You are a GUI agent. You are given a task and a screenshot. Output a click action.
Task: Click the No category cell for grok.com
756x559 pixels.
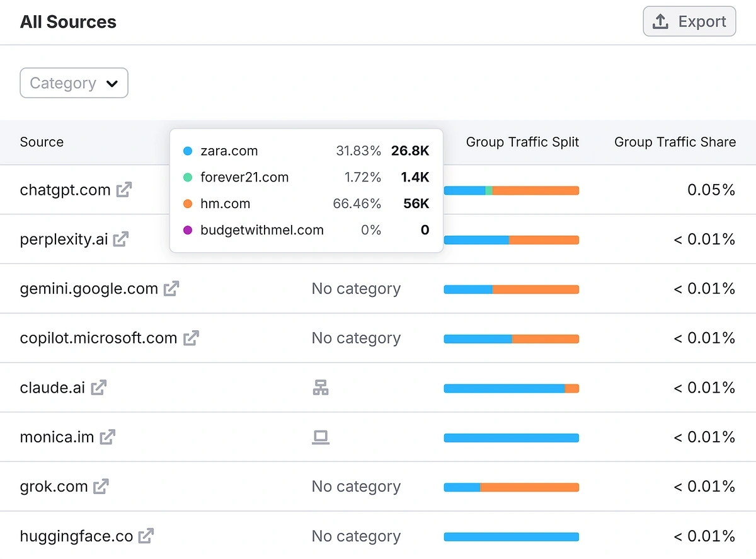[x=356, y=487]
